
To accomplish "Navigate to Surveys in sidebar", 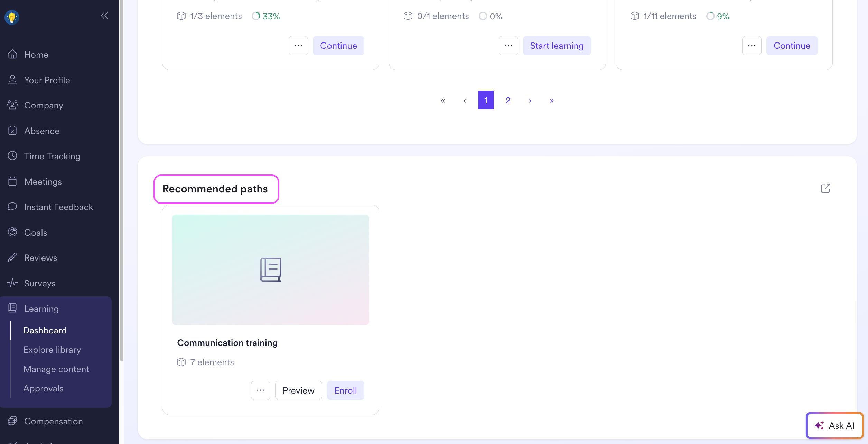I will [39, 283].
